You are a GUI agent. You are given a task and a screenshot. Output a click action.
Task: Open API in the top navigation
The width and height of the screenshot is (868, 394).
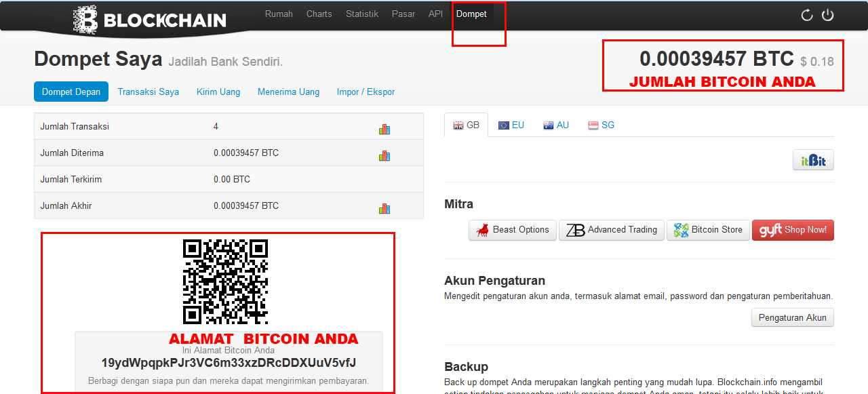point(435,14)
